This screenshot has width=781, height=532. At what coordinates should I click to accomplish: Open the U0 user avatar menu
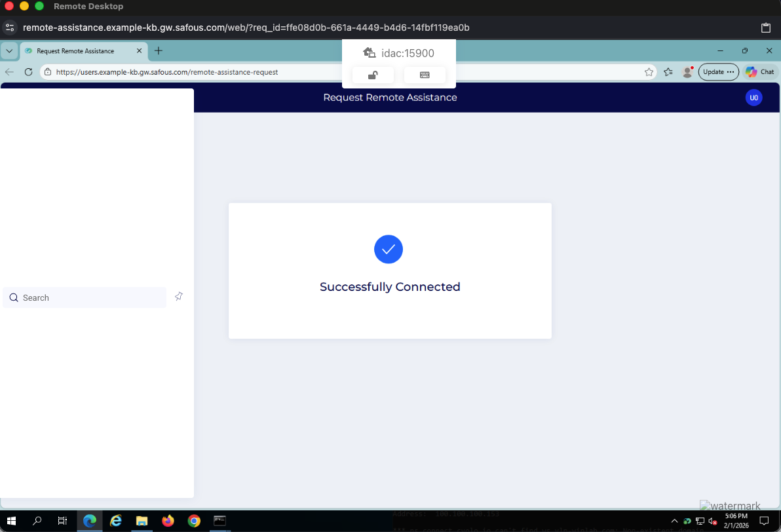753,98
